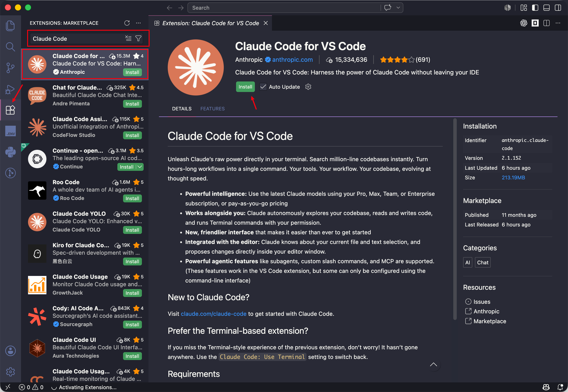The image size is (568, 392).
Task: Clear the extensions search results
Action: click(128, 38)
